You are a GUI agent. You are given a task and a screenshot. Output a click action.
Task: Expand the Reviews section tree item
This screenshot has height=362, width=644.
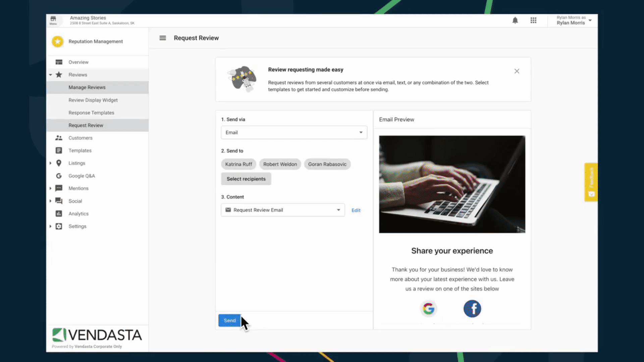click(50, 74)
